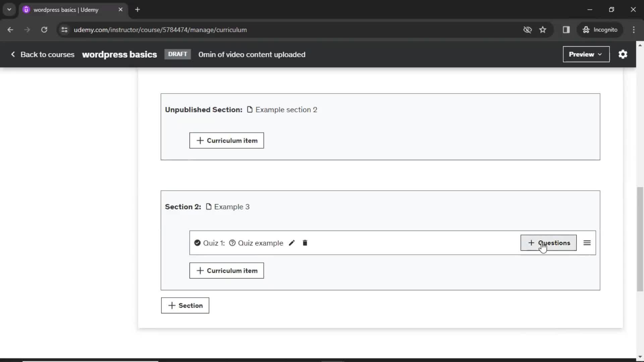Click the Udemy favicon tab icon
Screen dimensions: 644x362
(x=26, y=10)
